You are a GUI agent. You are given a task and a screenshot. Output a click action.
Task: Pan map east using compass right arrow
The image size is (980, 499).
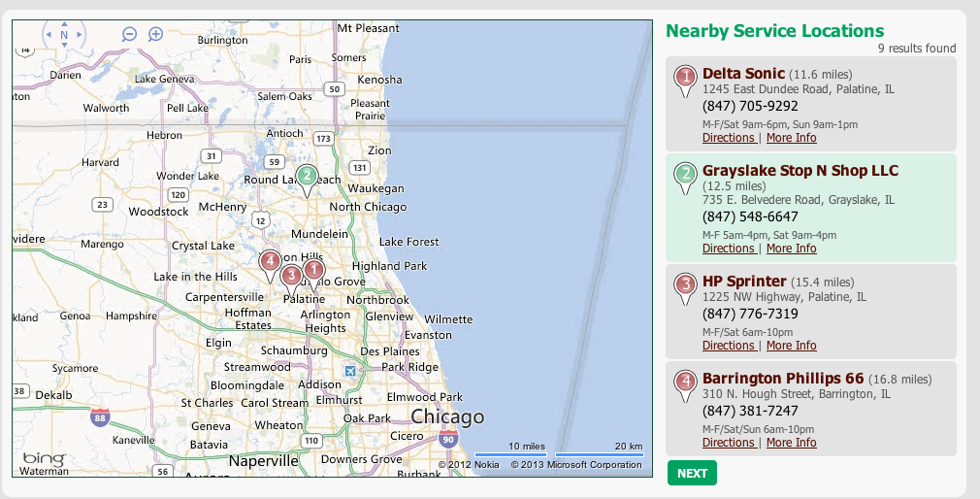click(x=79, y=35)
